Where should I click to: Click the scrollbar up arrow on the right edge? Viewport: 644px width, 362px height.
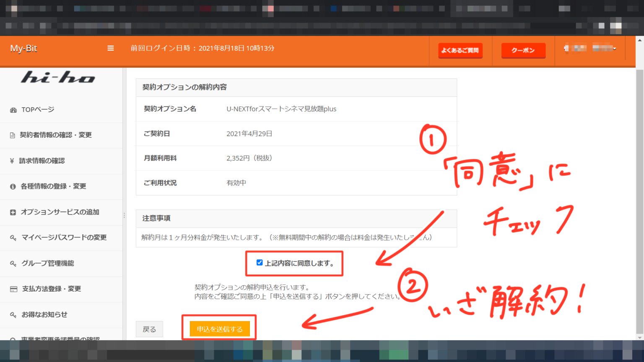pyautogui.click(x=640, y=41)
